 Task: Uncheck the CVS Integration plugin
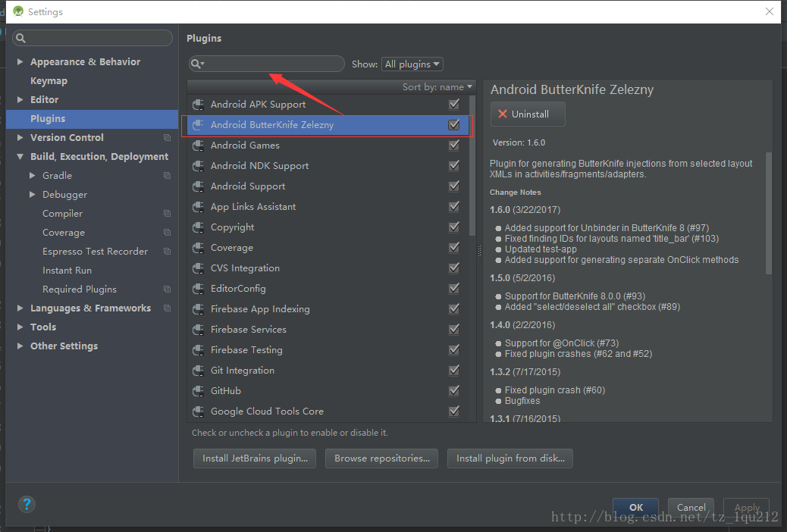[454, 268]
